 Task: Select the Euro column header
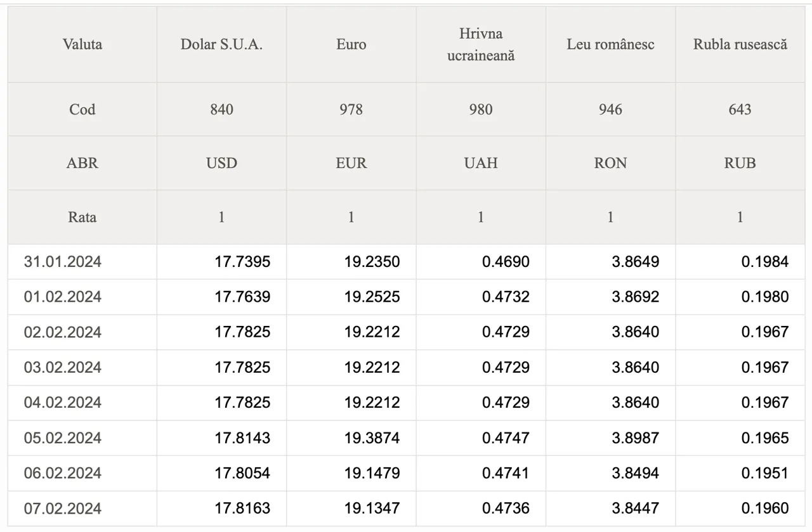pyautogui.click(x=351, y=44)
